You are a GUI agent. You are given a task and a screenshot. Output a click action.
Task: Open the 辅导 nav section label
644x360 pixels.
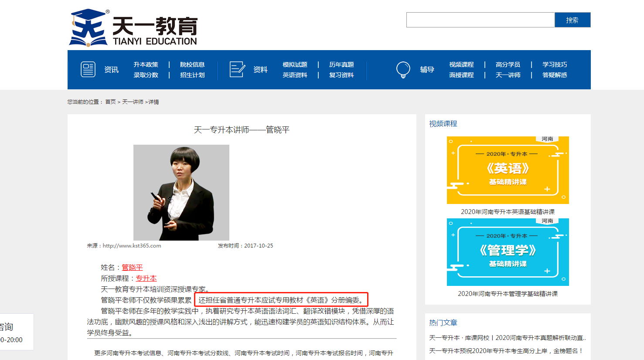[x=427, y=70]
